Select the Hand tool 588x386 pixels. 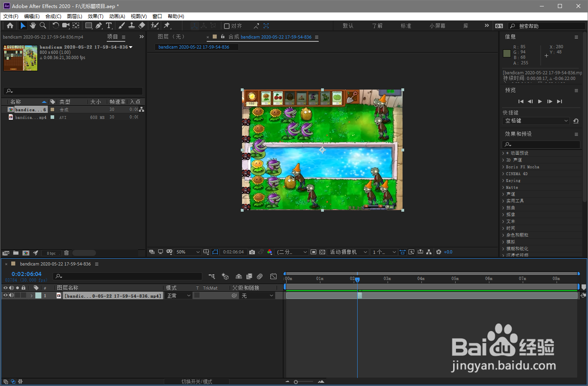pos(33,26)
